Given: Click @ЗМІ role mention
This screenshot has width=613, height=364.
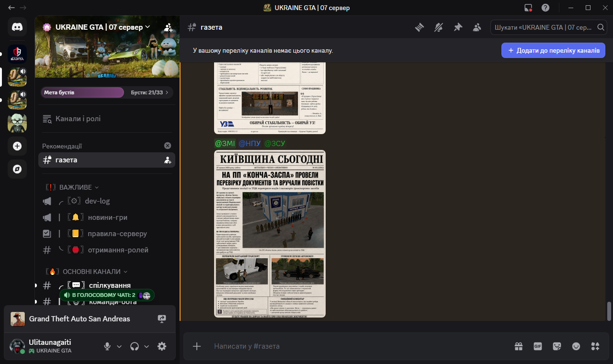Looking at the screenshot, I should [x=225, y=144].
